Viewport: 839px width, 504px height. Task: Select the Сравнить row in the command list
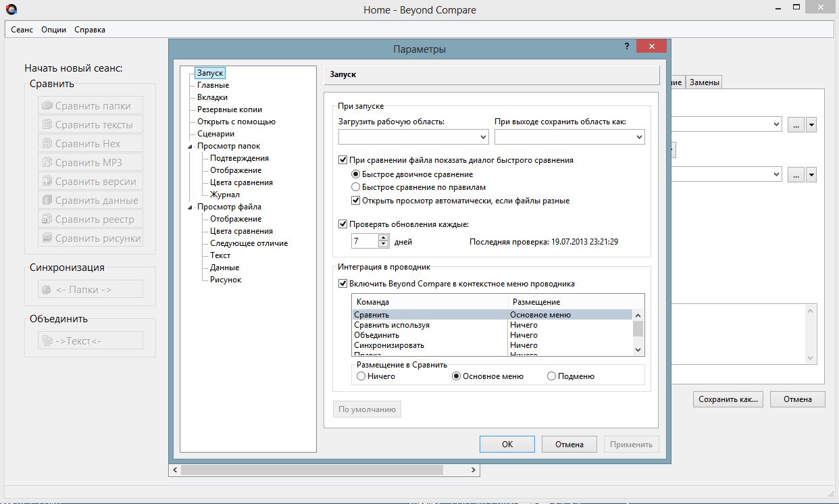[x=492, y=315]
